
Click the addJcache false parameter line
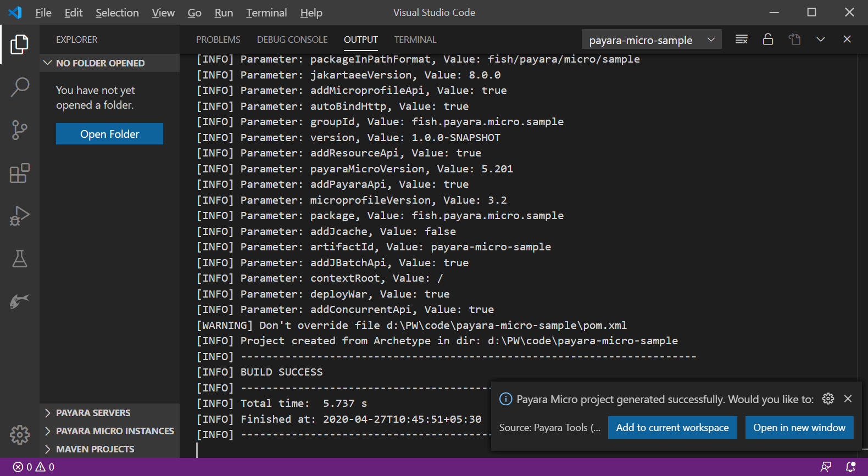tap(326, 232)
